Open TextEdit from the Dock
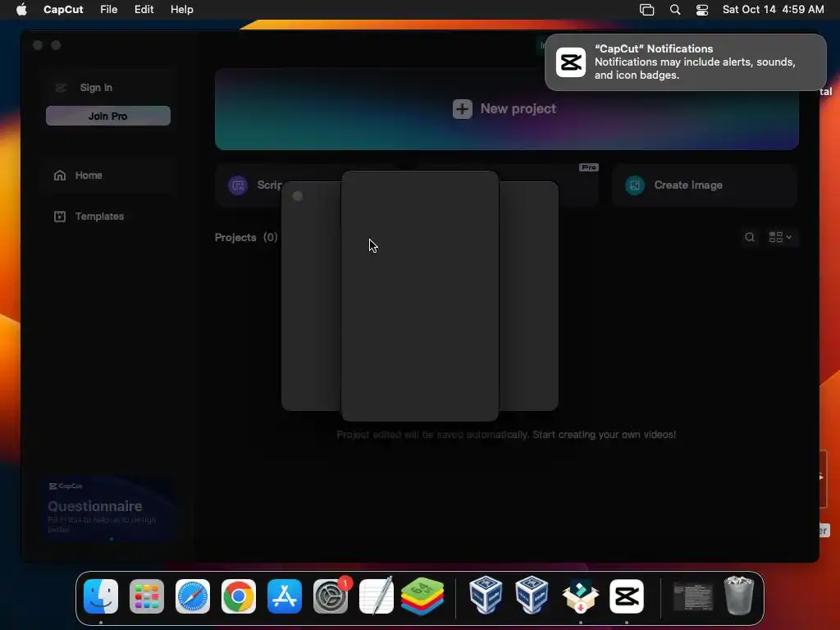 click(377, 596)
